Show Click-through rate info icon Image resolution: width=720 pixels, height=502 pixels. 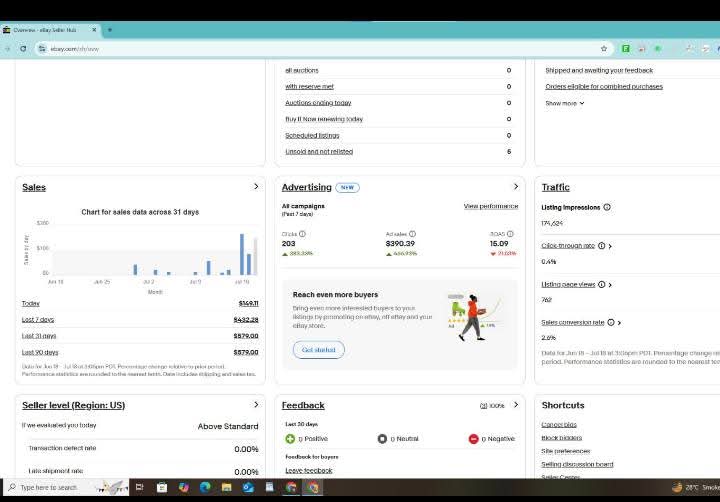coord(602,246)
